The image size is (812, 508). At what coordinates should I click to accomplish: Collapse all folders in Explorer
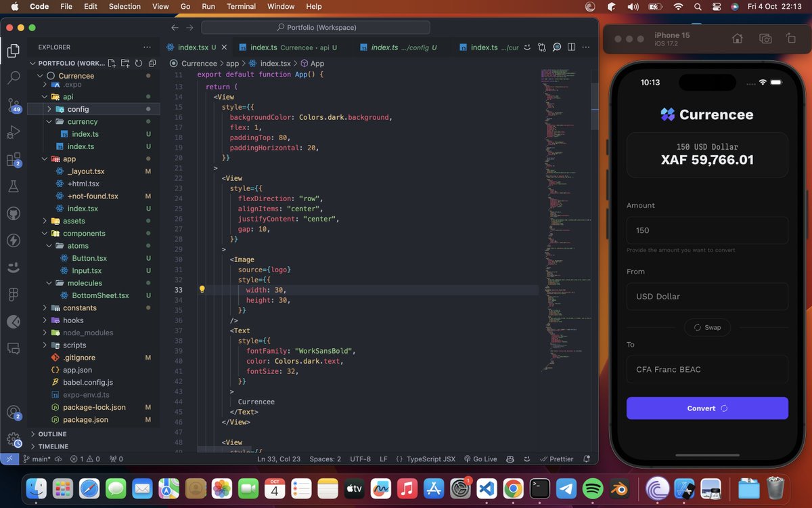point(152,63)
